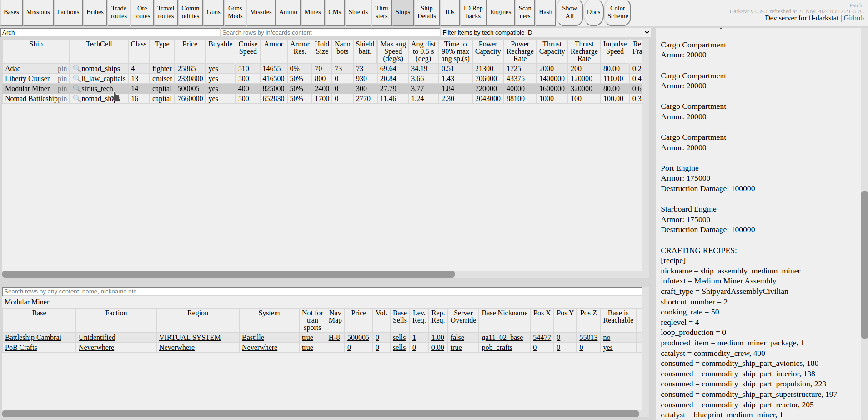Click magnifier icon next to sirius_tech
Image resolution: width=868 pixels, height=420 pixels.
pyautogui.click(x=77, y=88)
